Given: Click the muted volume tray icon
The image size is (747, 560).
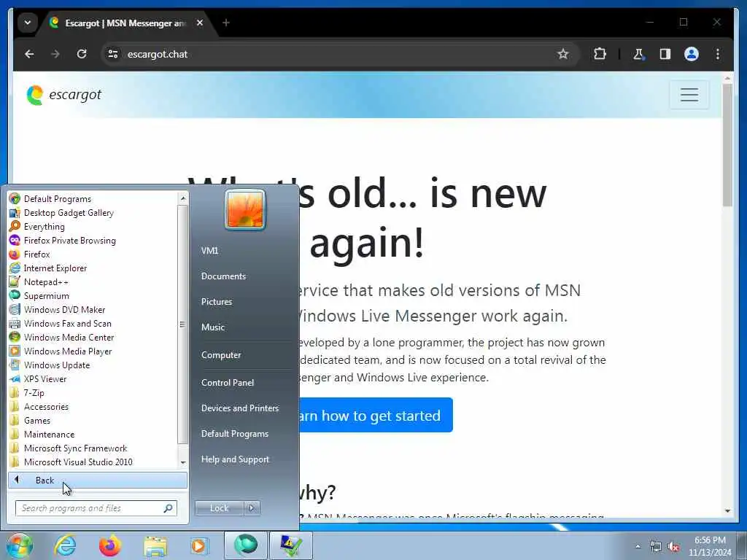Looking at the screenshot, I should tap(673, 547).
